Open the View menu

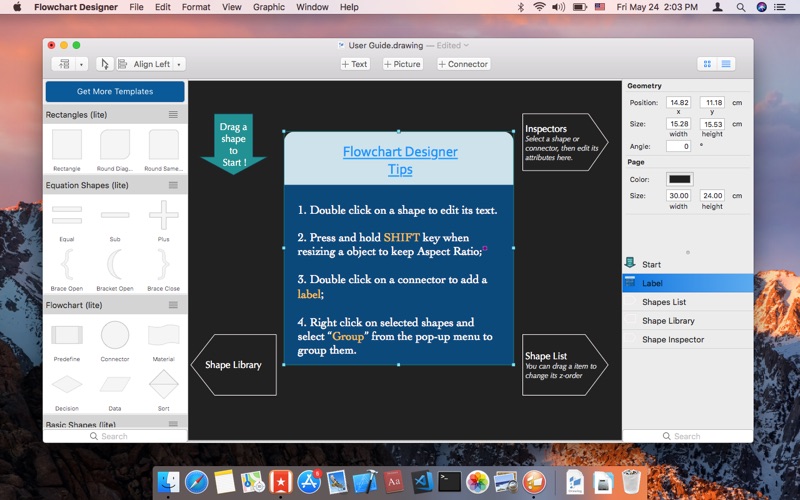(x=232, y=7)
